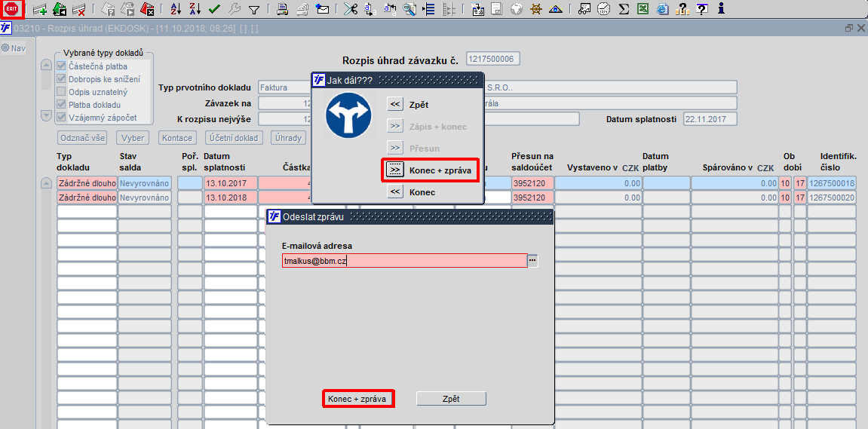Click Konec + zpráva in Odeslat zprávu dialog
This screenshot has height=429, width=868.
click(x=357, y=399)
